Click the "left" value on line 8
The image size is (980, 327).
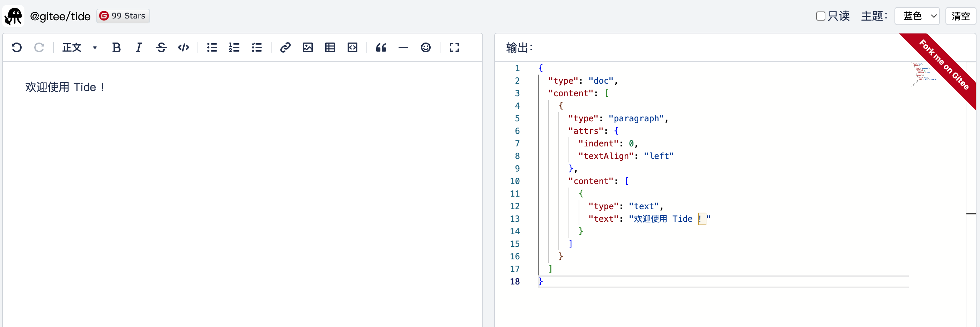click(659, 156)
